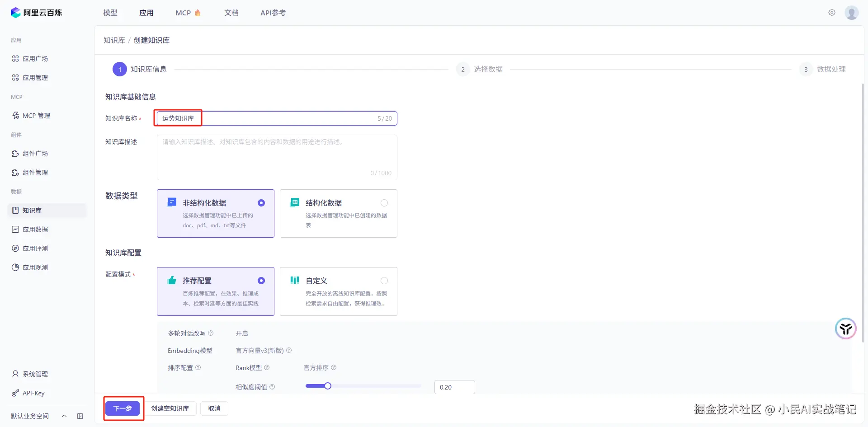Open the 模型 top navigation tab
The width and height of the screenshot is (868, 427).
pos(110,13)
